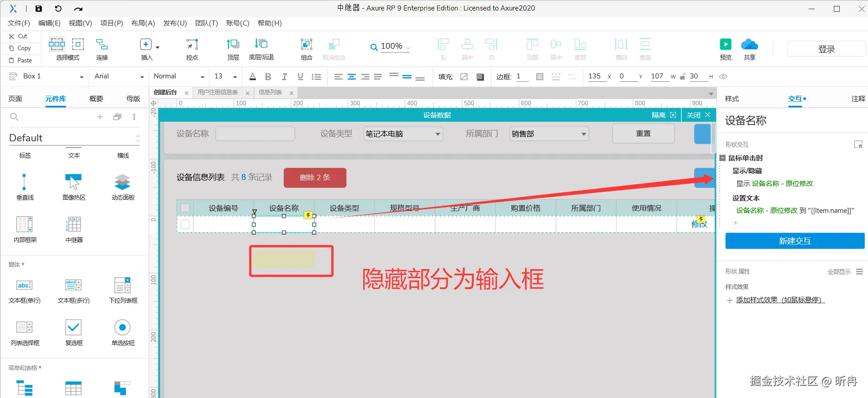Apply underline text formatting
Image resolution: width=868 pixels, height=398 pixels.
(x=300, y=77)
